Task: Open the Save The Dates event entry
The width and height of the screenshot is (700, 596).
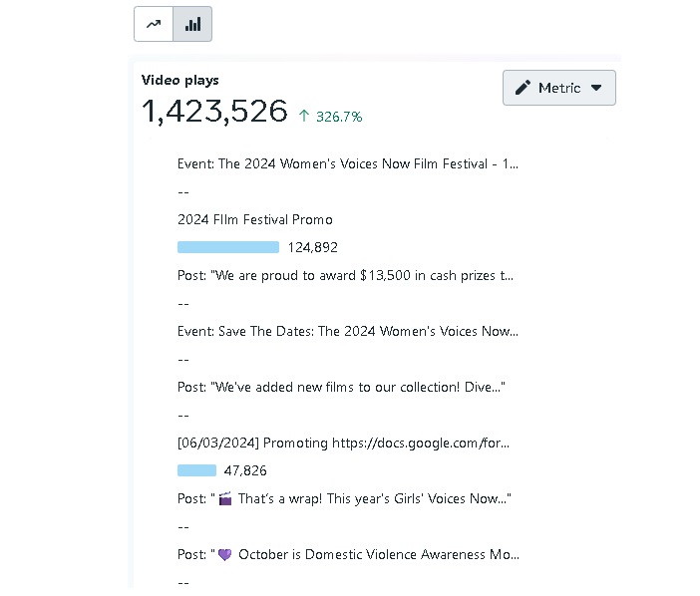Action: (347, 331)
